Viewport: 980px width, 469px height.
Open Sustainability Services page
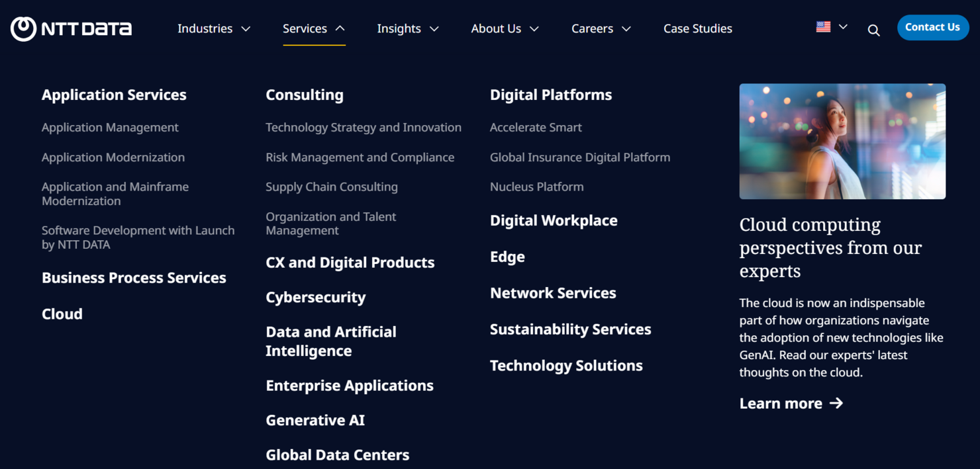[570, 329]
